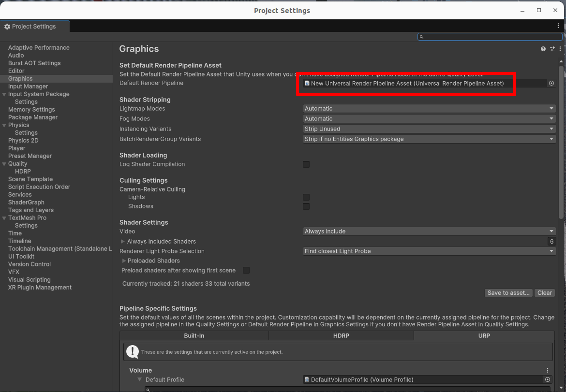Toggle Camera-Relative Culling Shadows checkbox
This screenshot has height=392, width=566.
[306, 206]
